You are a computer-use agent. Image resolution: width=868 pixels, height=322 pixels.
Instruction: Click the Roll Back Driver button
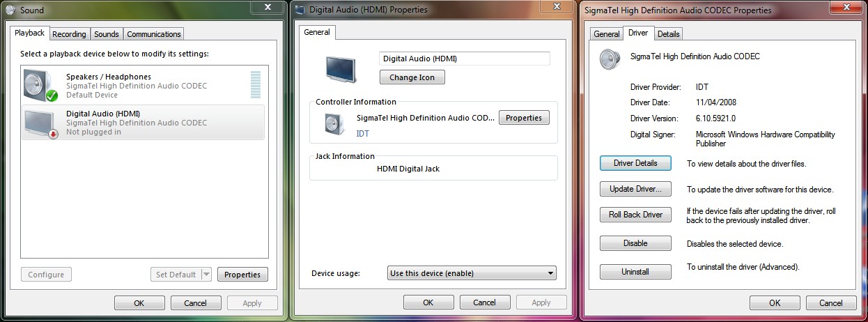pos(635,215)
